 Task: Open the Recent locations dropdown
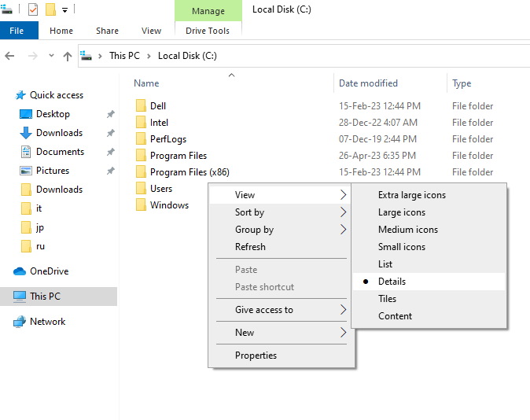(x=51, y=56)
